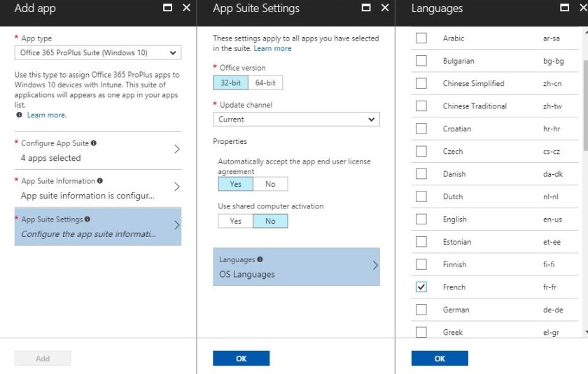The image size is (588, 374).
Task: Open Learn more link in Add app
Action: pyautogui.click(x=46, y=115)
